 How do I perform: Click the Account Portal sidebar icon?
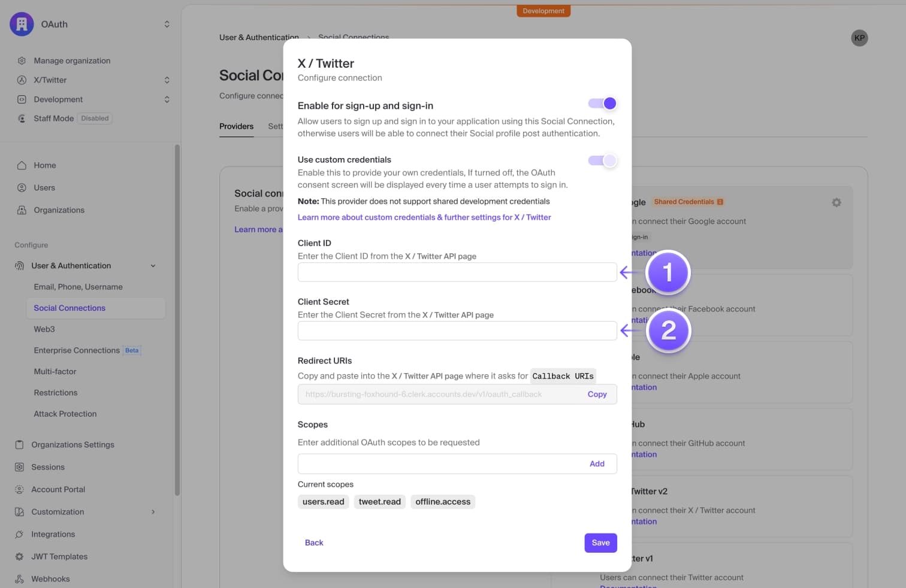pos(20,489)
